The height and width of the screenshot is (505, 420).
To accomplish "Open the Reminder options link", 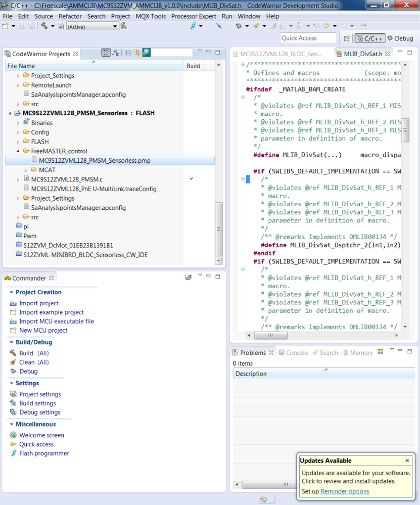I will click(x=345, y=491).
